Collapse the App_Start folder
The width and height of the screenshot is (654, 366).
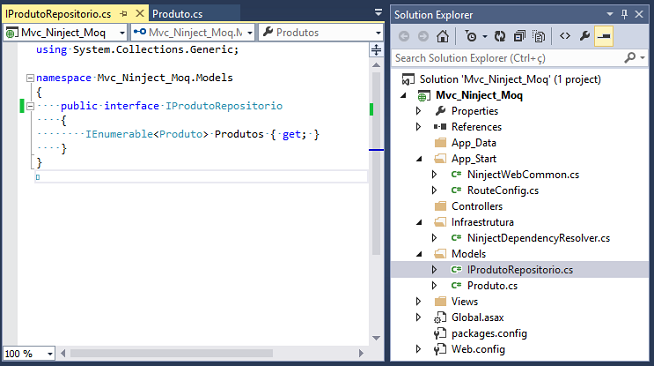pyautogui.click(x=419, y=159)
